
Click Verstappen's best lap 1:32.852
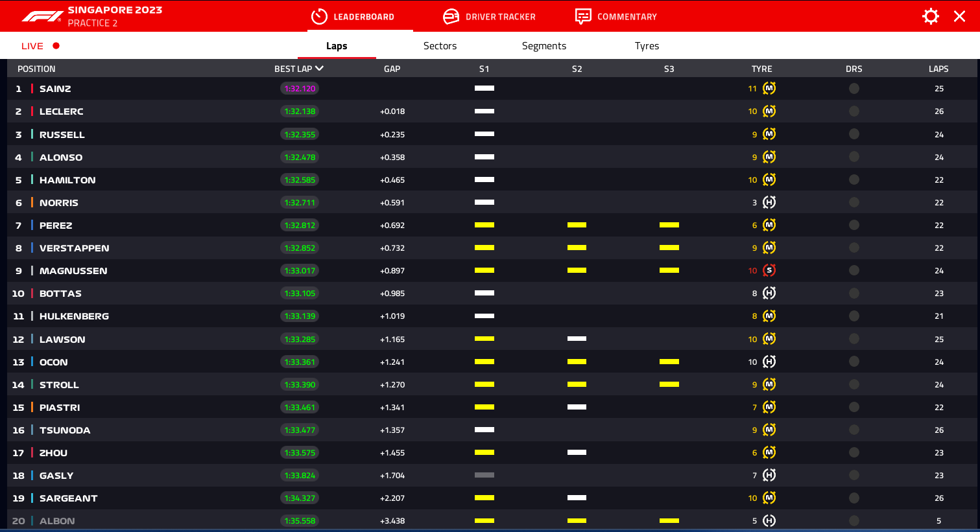(x=300, y=248)
